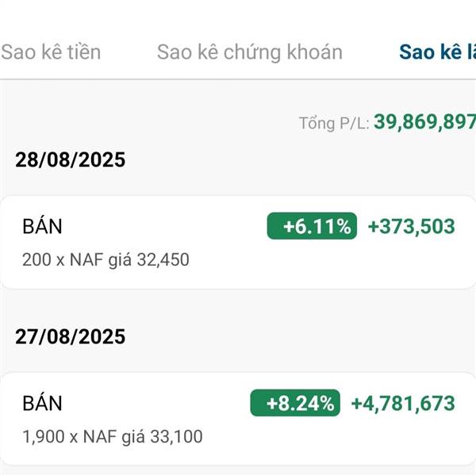Tap '200 x NAF giá 32,450' detail text
Viewport: 476px width, 476px height.
tap(106, 260)
